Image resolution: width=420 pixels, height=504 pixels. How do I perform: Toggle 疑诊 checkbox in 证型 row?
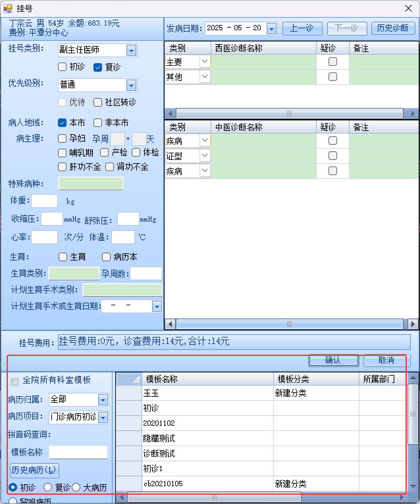(x=333, y=156)
